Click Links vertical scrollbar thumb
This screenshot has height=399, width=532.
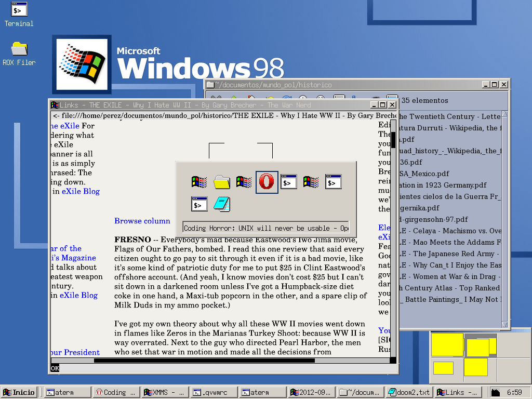click(x=393, y=140)
